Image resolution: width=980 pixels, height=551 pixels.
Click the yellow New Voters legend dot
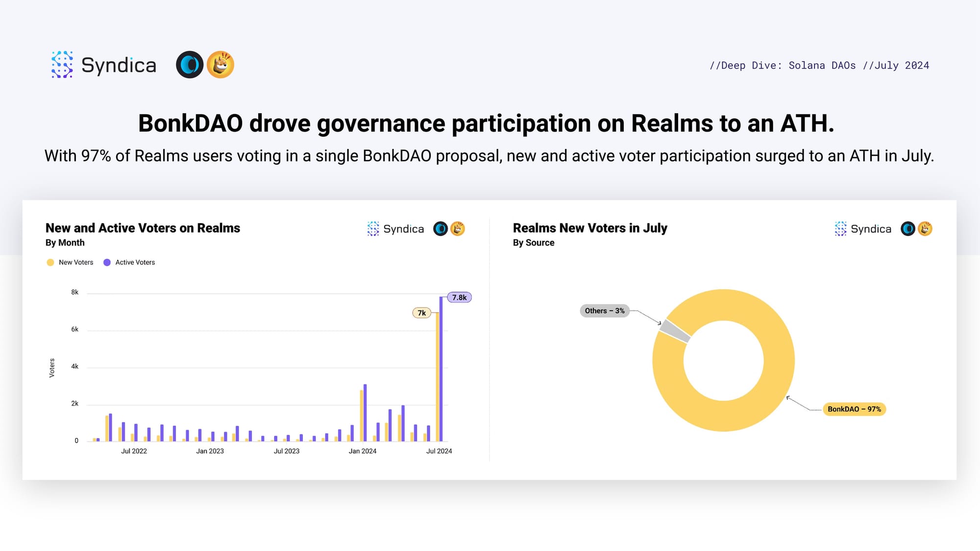(x=50, y=263)
